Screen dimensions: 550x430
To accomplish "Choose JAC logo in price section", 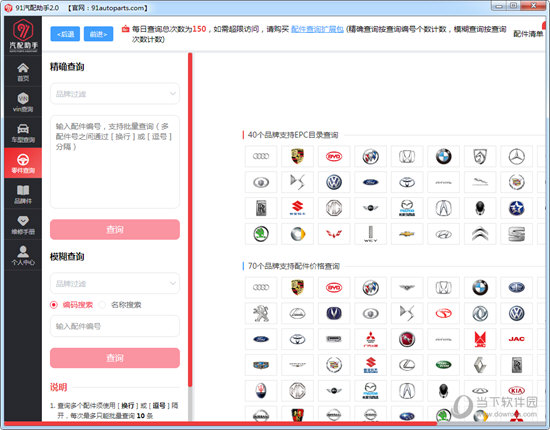I will pyautogui.click(x=517, y=339).
